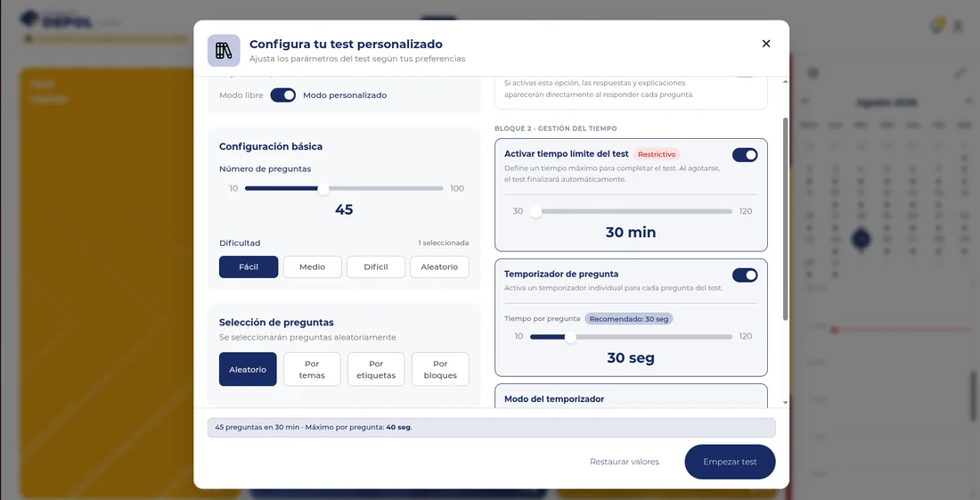Viewport: 980px width, 500px height.
Task: Click the 45 questions value
Action: coord(344,210)
